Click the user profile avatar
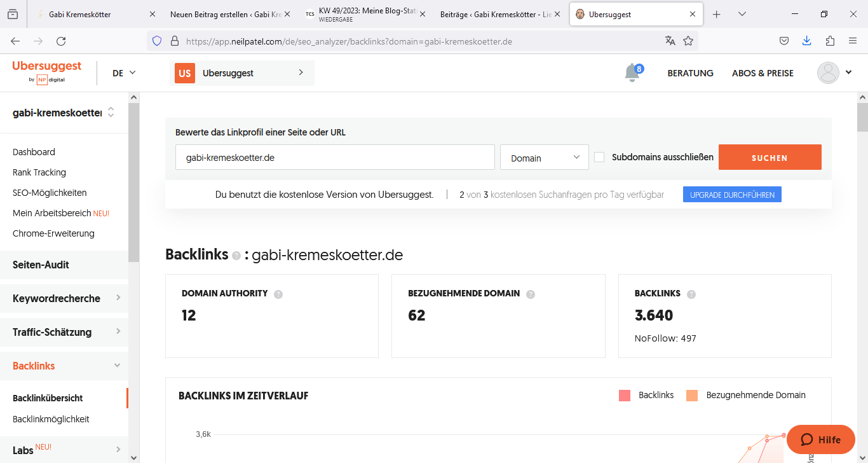The height and width of the screenshot is (463, 868). pyautogui.click(x=828, y=73)
